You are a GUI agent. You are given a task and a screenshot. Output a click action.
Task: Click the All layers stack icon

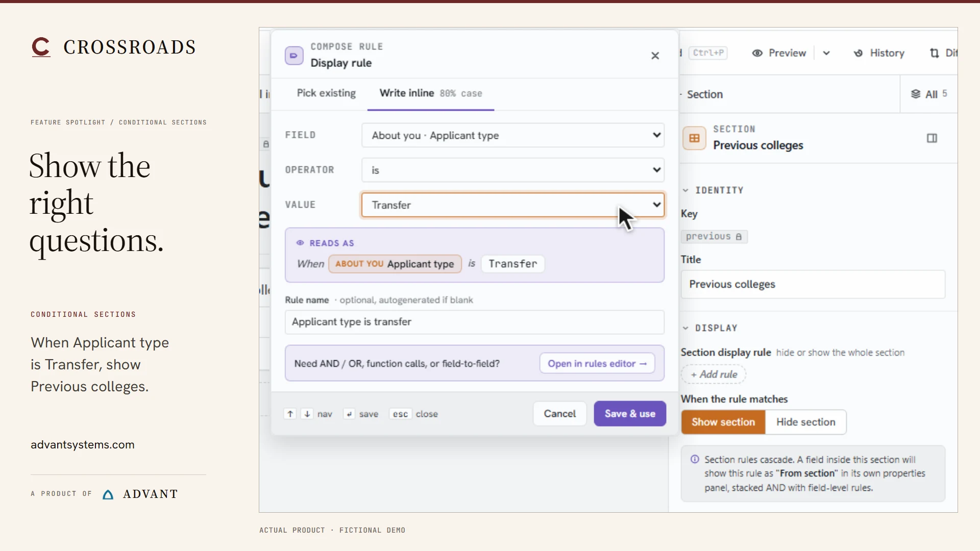(x=916, y=94)
